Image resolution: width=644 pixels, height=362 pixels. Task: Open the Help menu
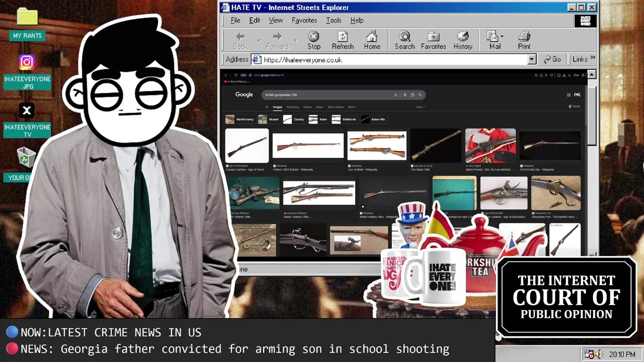(357, 21)
